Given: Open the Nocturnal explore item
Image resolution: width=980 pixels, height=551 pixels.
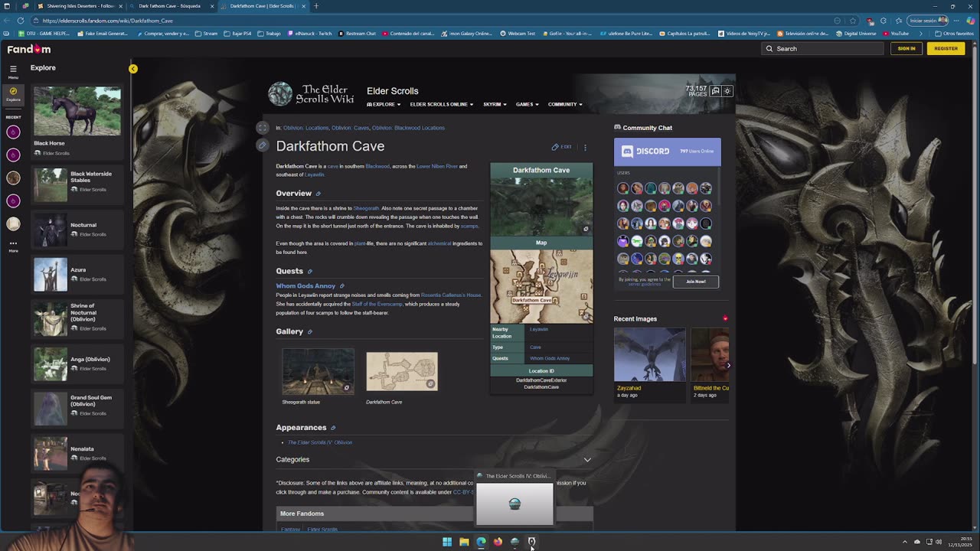Looking at the screenshot, I should coord(77,230).
